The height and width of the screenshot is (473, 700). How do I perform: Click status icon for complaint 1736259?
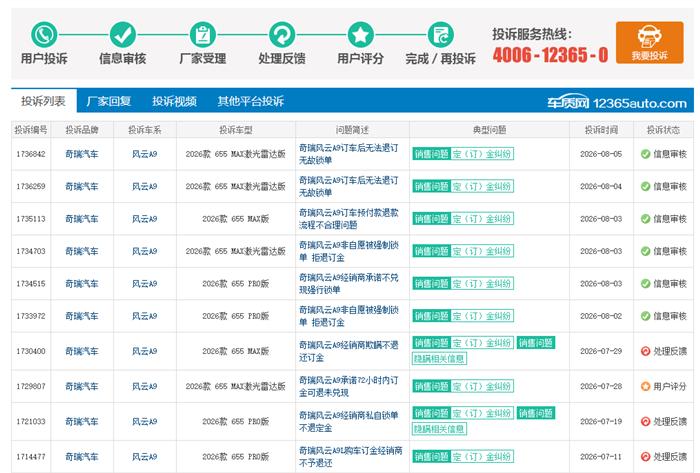click(x=646, y=186)
